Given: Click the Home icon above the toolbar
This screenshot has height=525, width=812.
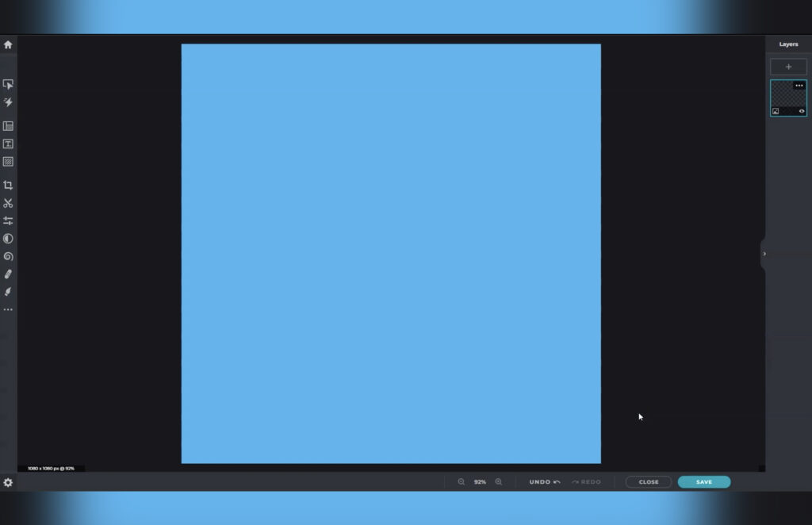Looking at the screenshot, I should [8, 45].
